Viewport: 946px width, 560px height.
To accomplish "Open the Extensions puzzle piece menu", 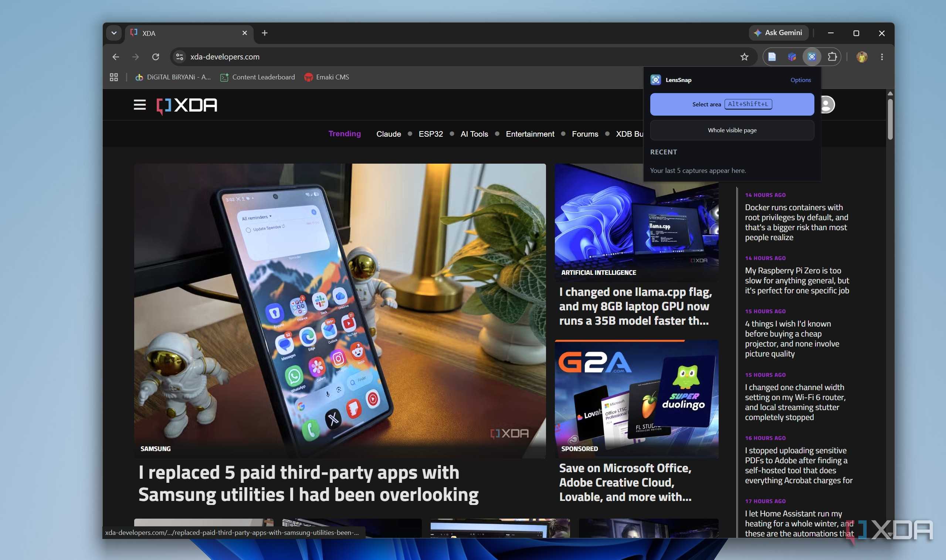I will coord(832,57).
